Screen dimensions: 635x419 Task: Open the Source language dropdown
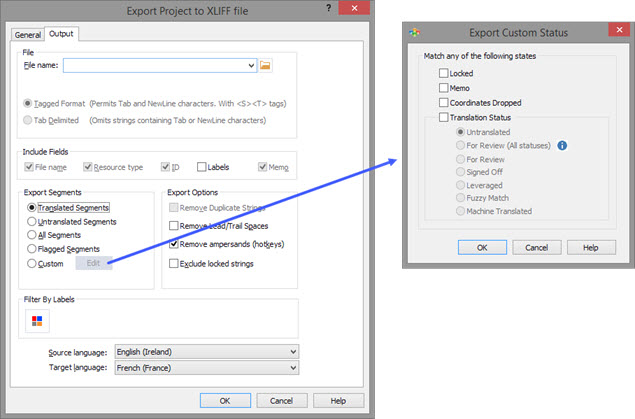pos(207,352)
